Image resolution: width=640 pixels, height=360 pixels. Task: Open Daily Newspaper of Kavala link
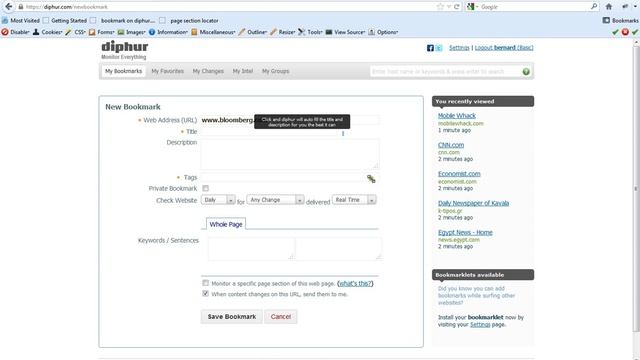(x=473, y=203)
